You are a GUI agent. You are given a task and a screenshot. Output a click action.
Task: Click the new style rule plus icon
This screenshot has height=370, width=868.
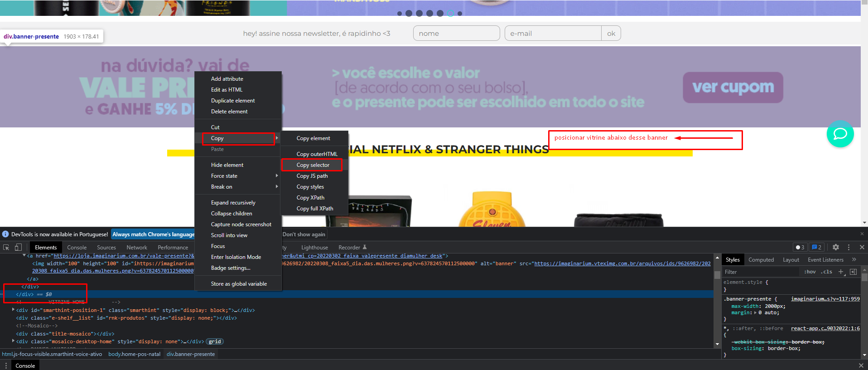pos(841,272)
